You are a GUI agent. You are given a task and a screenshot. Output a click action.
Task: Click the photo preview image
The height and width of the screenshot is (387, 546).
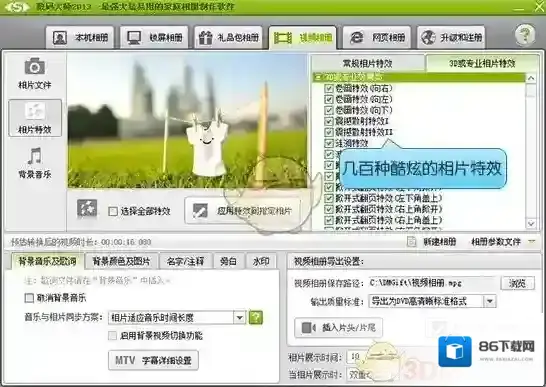point(187,121)
